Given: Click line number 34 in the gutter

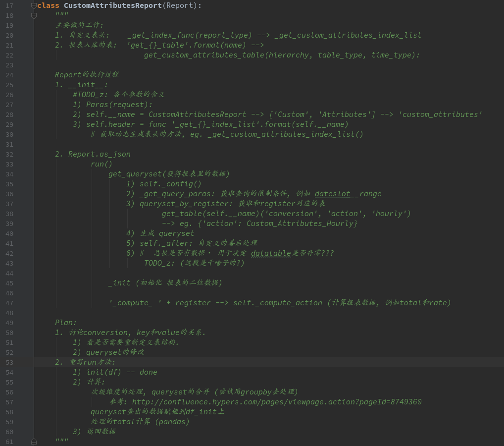Looking at the screenshot, I should click(9, 174).
